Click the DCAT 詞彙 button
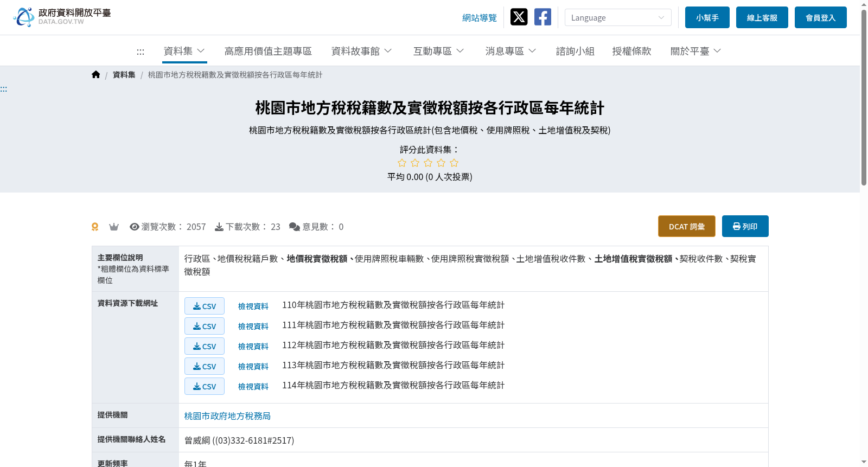The image size is (868, 467). 687,226
